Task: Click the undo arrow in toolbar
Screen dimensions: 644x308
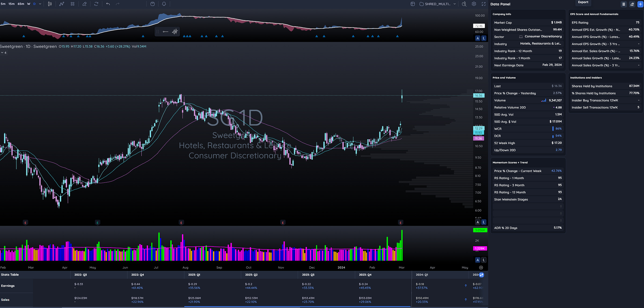Action: click(x=108, y=4)
